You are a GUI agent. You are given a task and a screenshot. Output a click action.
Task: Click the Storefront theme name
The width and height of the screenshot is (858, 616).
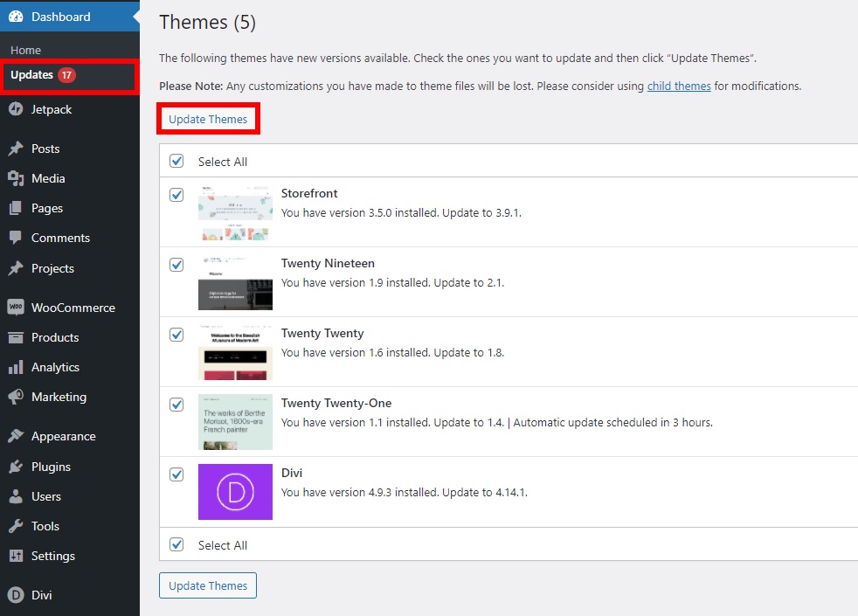coord(309,193)
